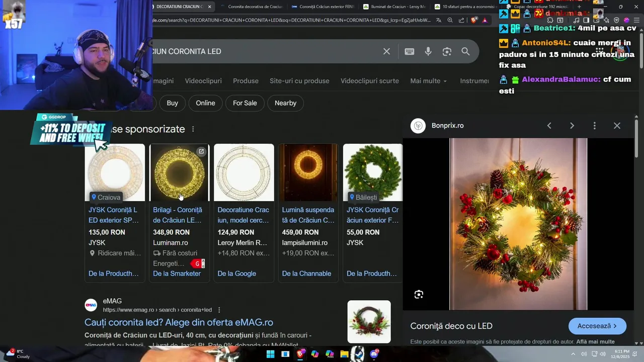Open File Explorer from the taskbar

click(344, 354)
